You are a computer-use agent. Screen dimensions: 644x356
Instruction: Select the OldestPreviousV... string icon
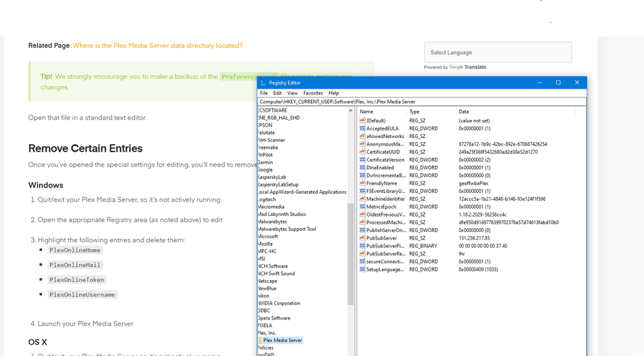[x=362, y=215]
